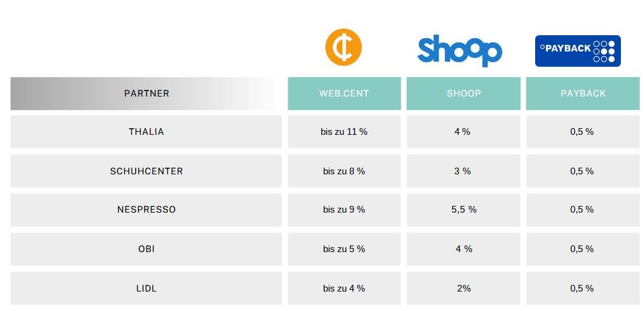Viewport: 644px width, 311px height.
Task: Click the 'bis zu 11 %' cell
Action: pyautogui.click(x=344, y=132)
